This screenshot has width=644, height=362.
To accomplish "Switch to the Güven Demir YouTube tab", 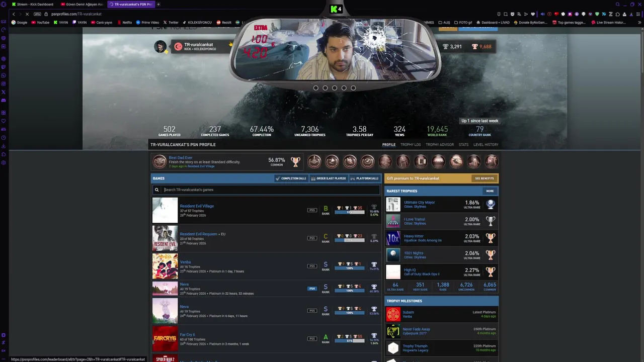I will 82,5.
